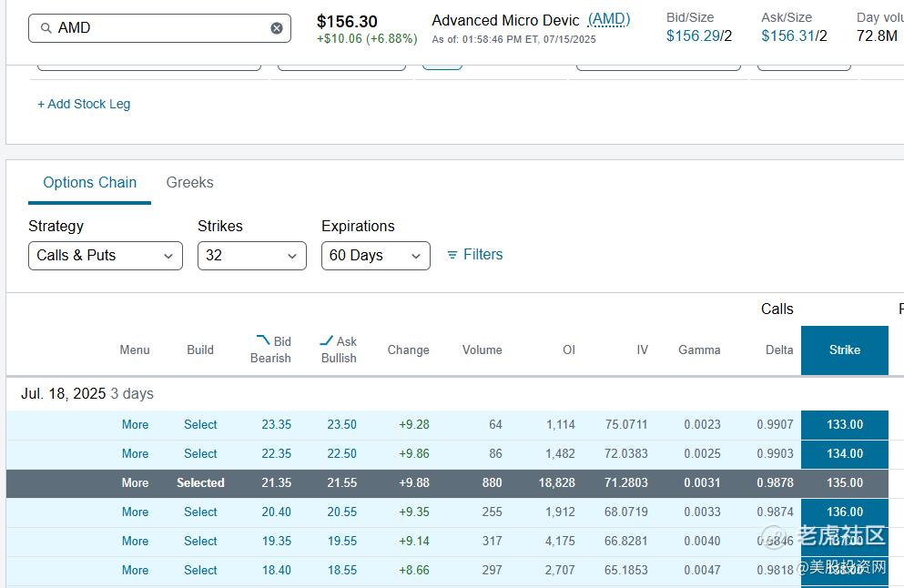This screenshot has width=904, height=588.
Task: Click the 134.00 strike cell
Action: click(845, 453)
